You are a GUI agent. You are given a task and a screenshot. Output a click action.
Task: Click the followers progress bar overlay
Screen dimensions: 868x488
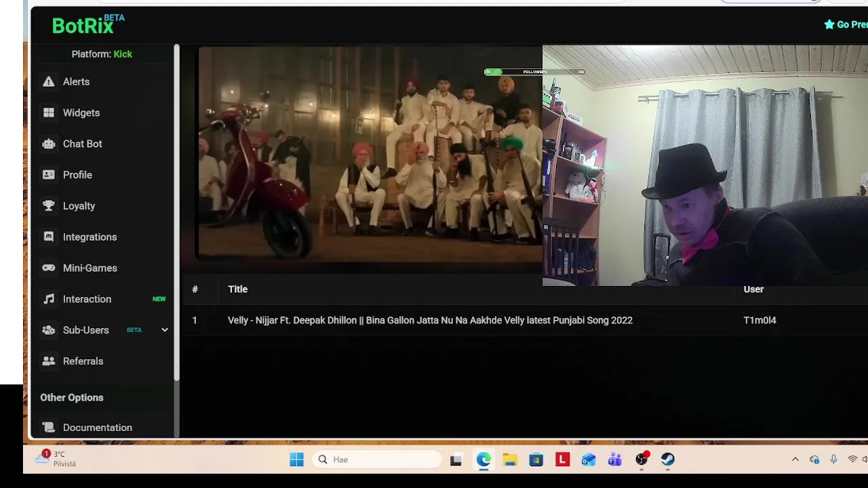point(534,72)
